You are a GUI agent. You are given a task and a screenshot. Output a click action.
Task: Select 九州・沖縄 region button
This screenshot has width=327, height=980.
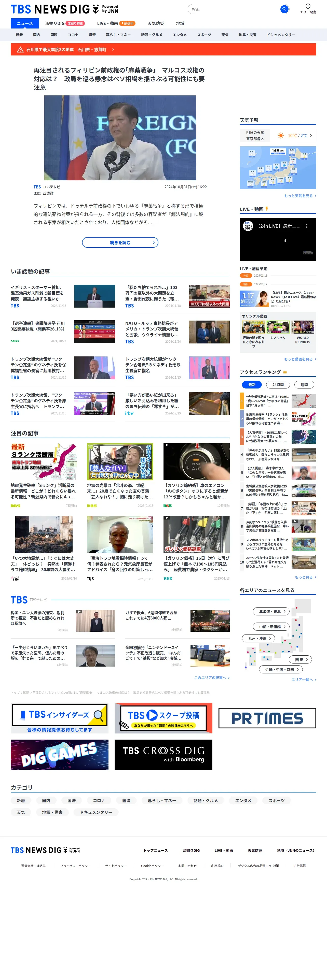(258, 638)
